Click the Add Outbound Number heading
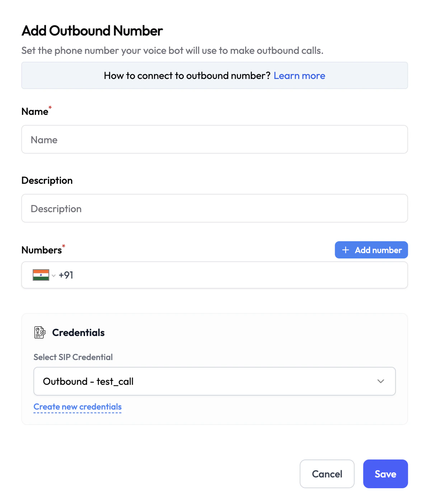427x504 pixels. click(x=92, y=31)
